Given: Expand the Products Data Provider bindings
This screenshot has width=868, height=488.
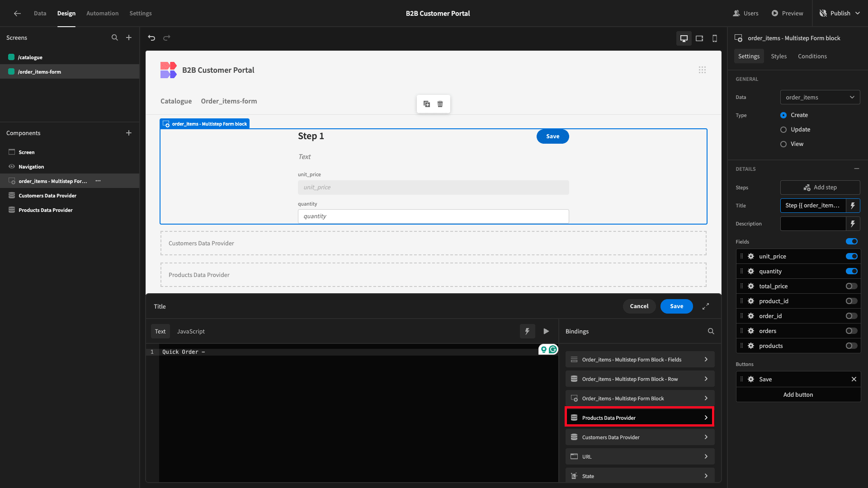Looking at the screenshot, I should pyautogui.click(x=706, y=417).
